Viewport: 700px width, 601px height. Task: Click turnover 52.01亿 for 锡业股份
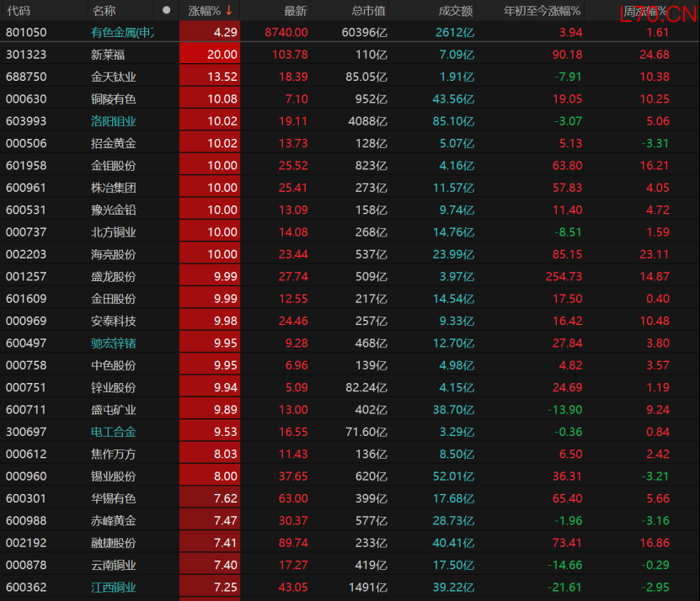coord(453,476)
